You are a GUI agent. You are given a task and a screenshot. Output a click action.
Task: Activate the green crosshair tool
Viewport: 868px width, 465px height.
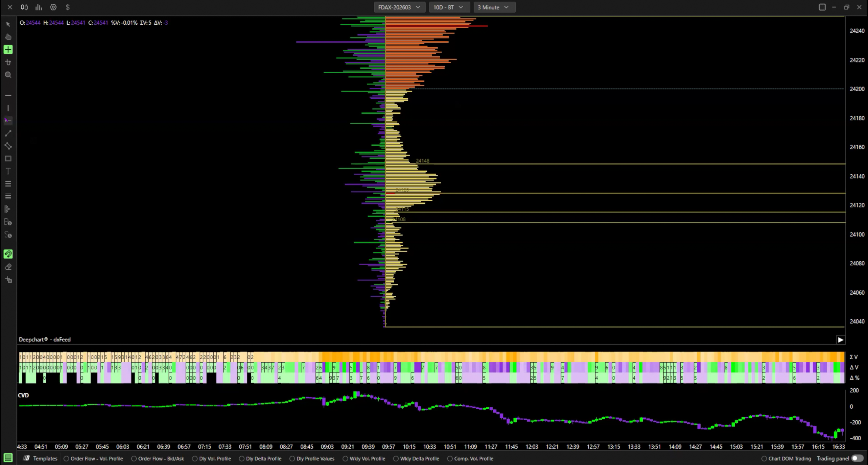(x=8, y=50)
